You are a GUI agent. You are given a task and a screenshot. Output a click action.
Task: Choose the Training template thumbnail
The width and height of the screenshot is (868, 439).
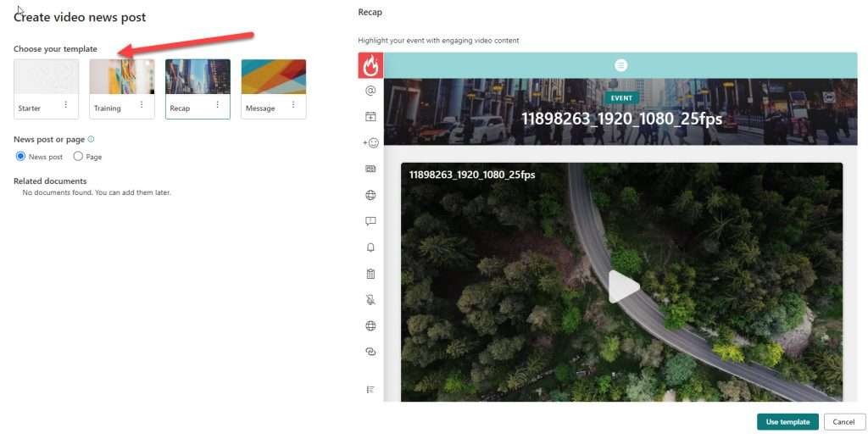click(122, 77)
